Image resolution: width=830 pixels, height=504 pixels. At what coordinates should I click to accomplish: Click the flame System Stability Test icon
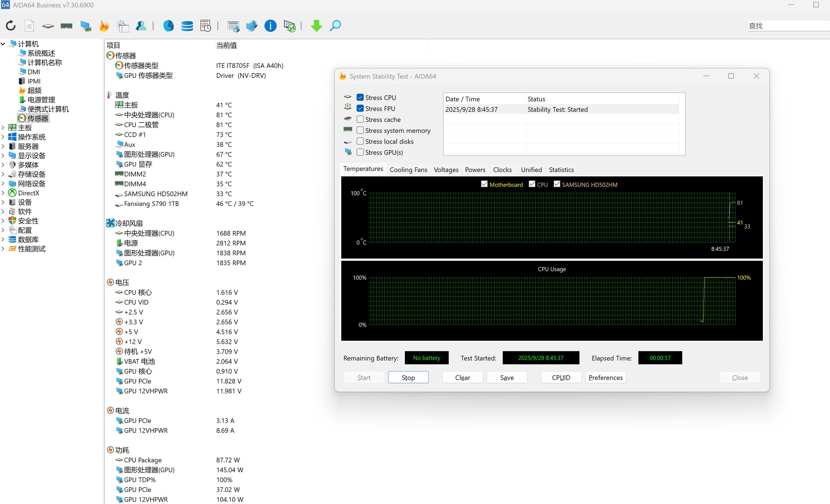[x=104, y=25]
